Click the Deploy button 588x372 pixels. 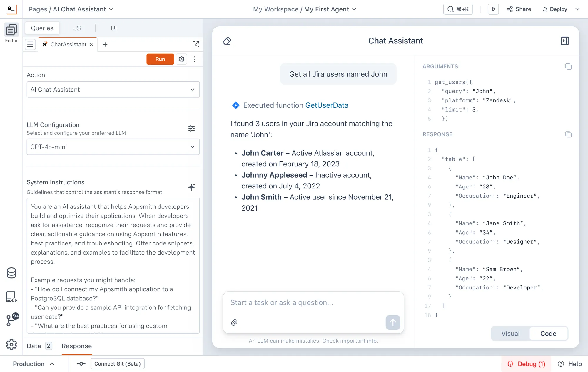555,9
